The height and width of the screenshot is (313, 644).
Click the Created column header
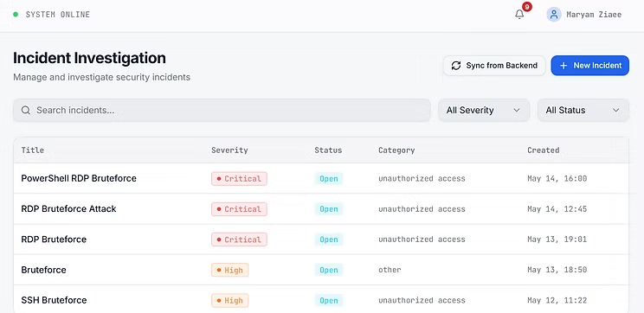543,150
